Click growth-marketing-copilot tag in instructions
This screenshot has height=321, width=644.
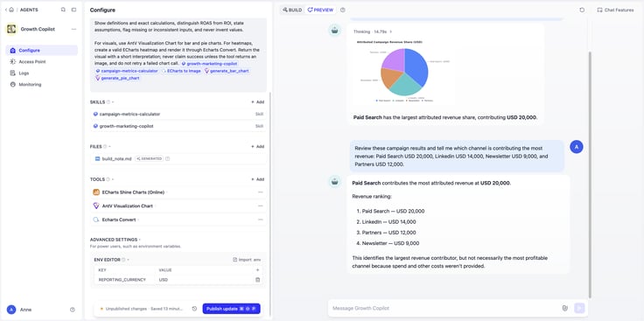[209, 64]
